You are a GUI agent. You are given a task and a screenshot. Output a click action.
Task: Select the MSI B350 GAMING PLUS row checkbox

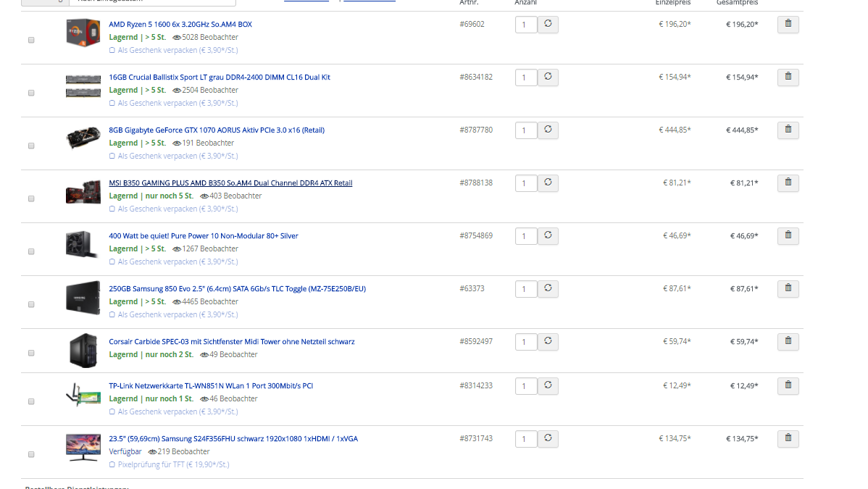(31, 198)
